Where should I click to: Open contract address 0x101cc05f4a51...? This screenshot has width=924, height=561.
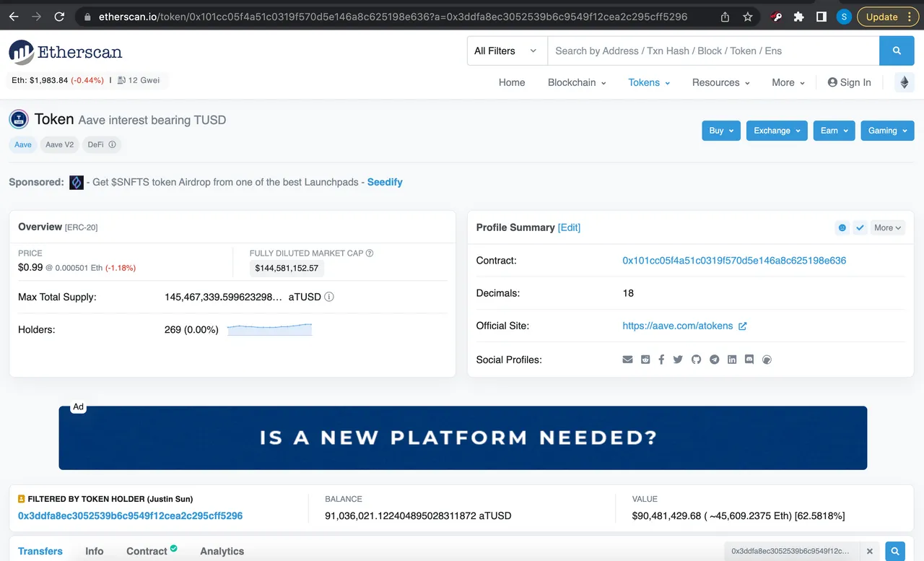coord(734,261)
